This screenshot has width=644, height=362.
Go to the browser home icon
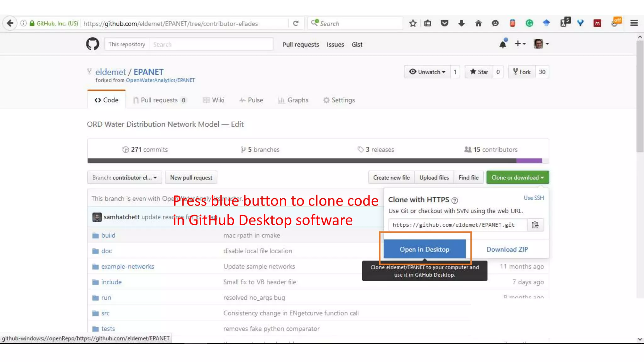tap(478, 23)
